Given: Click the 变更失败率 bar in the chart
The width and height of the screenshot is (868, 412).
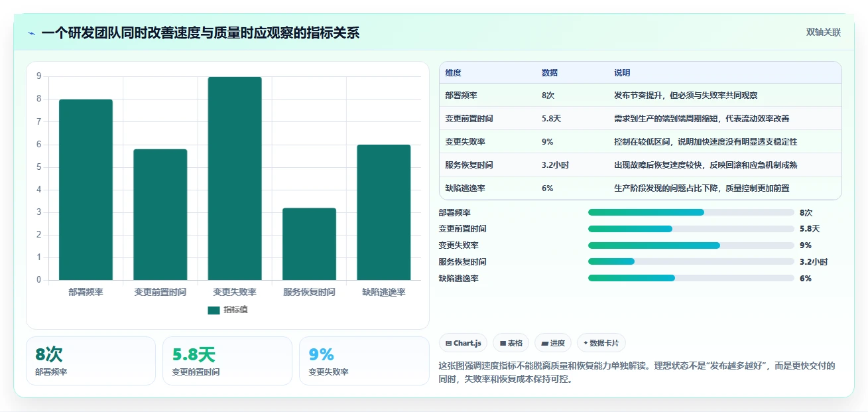Looking at the screenshot, I should tap(235, 178).
